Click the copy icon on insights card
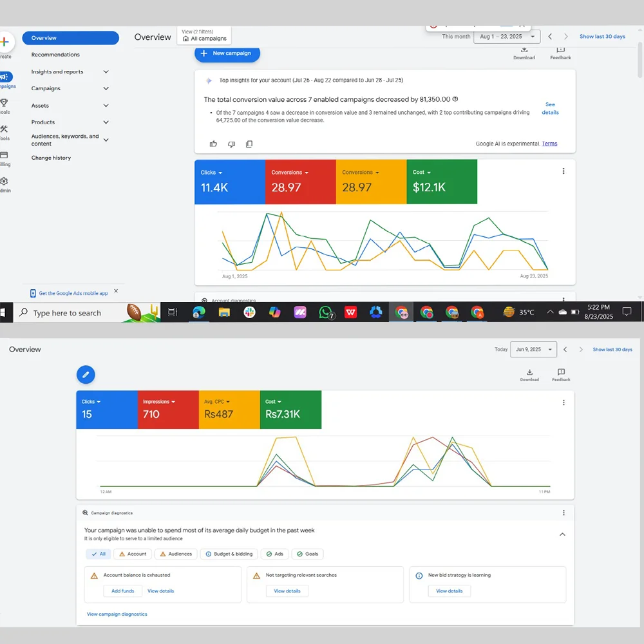The image size is (644, 644). click(x=249, y=144)
